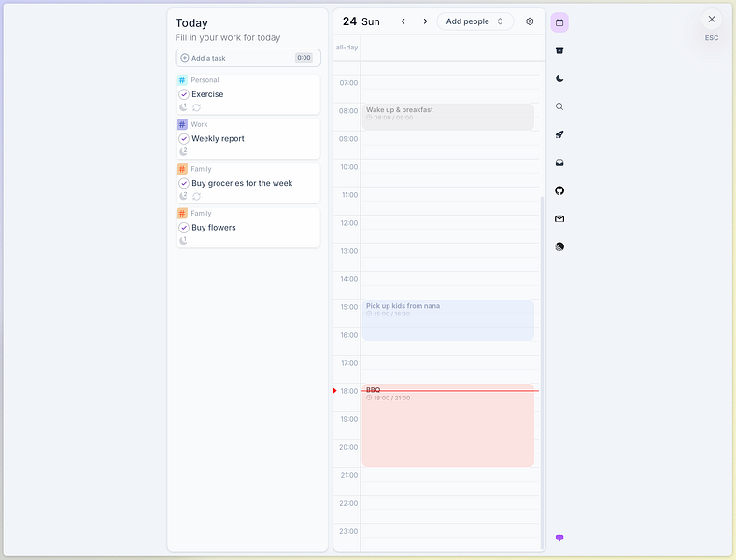Go to previous day with left chevron

[x=403, y=21]
